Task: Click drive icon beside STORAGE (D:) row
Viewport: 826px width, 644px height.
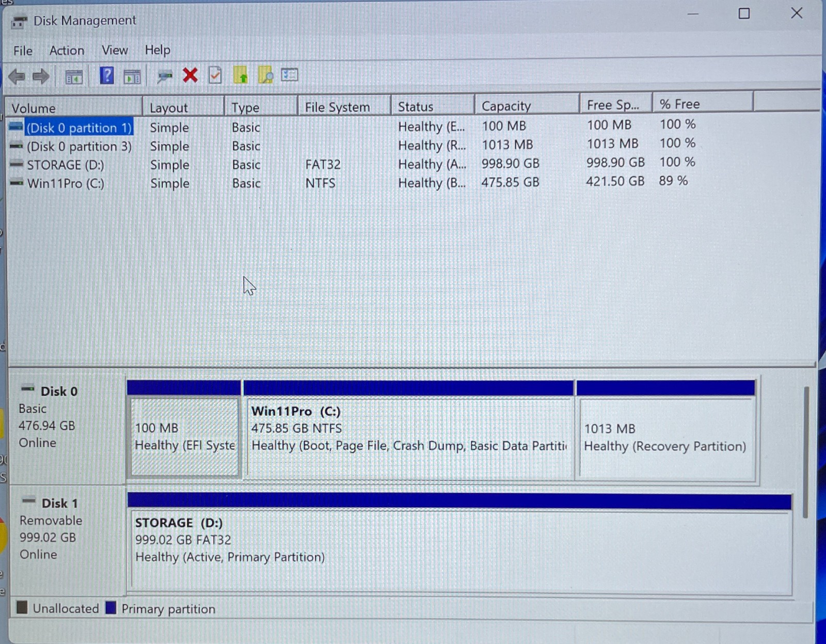Action: click(x=17, y=164)
